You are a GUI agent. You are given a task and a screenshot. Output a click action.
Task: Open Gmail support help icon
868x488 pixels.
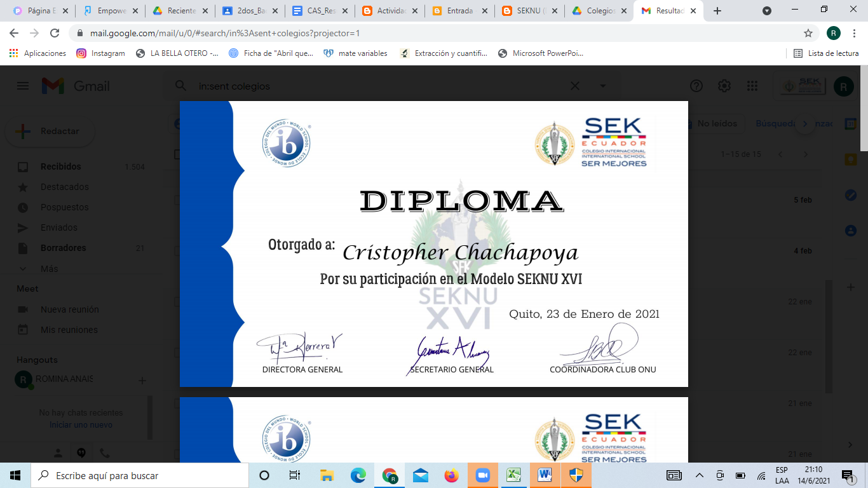[x=696, y=86]
